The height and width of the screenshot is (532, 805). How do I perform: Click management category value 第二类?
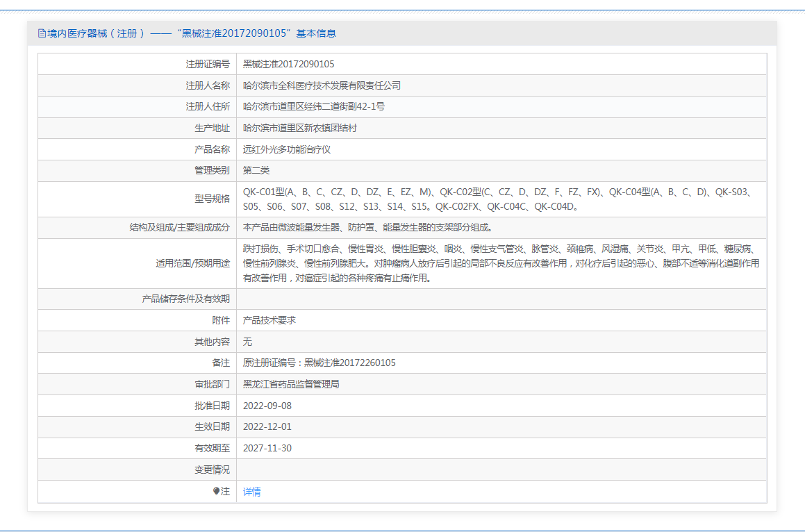[256, 171]
